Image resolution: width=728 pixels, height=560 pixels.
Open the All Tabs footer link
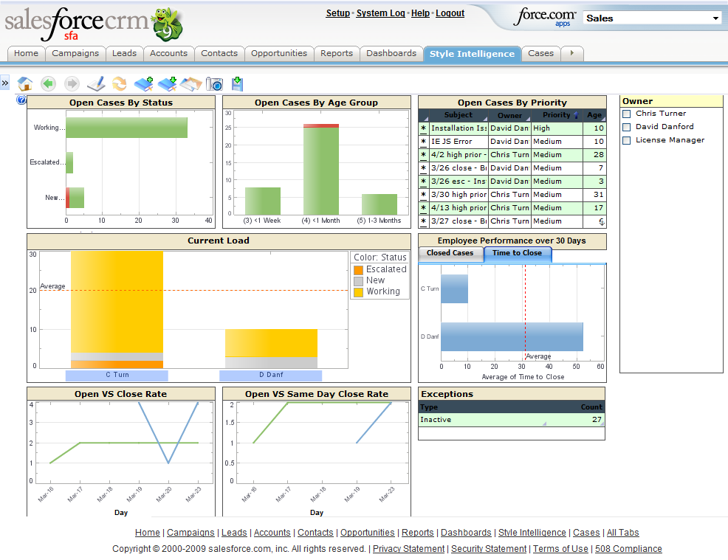pos(622,533)
